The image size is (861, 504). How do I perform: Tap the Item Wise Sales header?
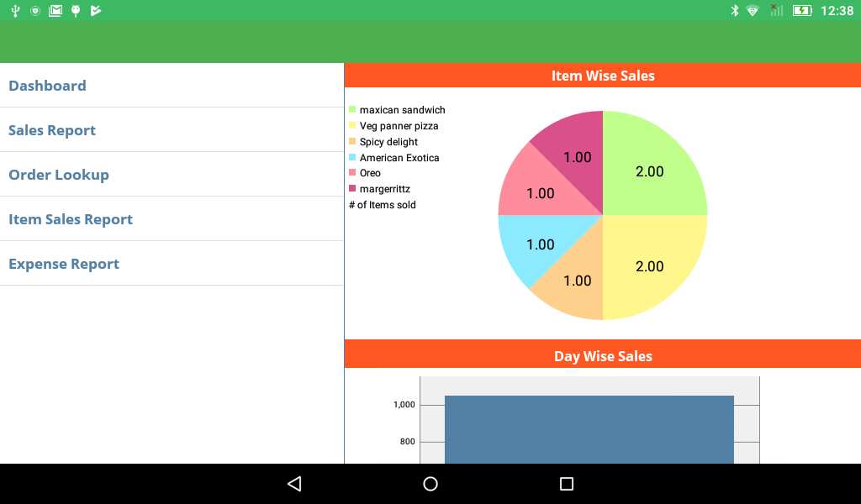(603, 76)
